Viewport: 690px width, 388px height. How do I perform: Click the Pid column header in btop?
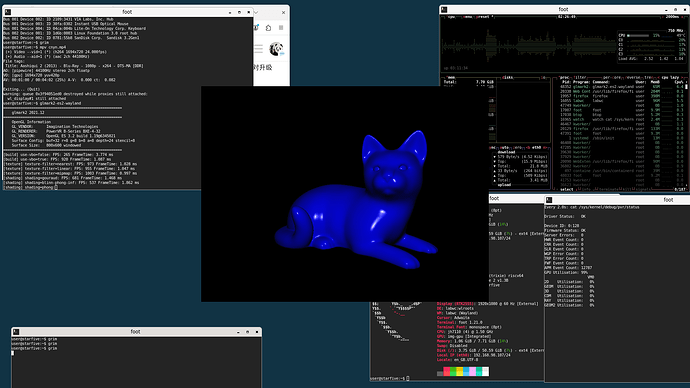coord(566,82)
